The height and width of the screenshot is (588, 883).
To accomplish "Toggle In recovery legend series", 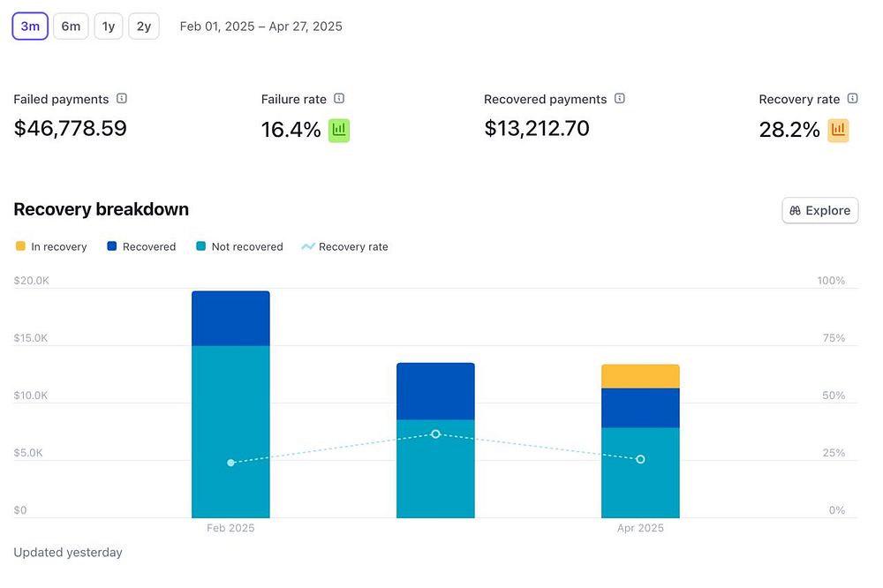I will tap(50, 246).
